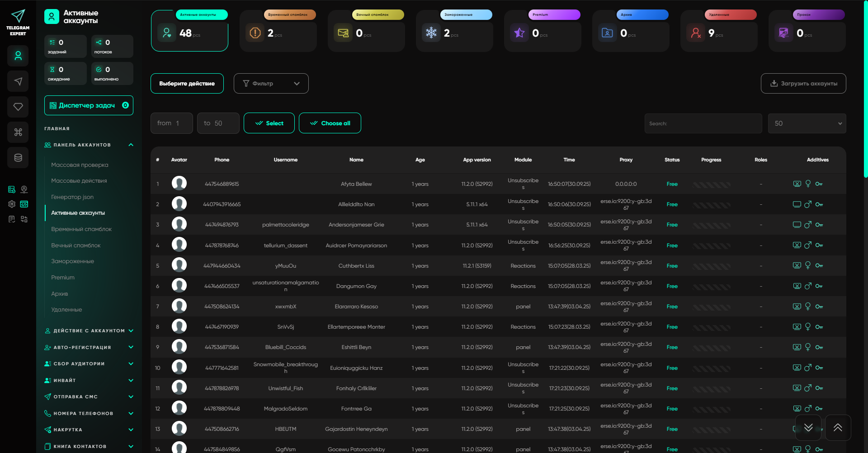
Task: Open the rows-per-page dropdown showing 50
Action: 807,123
